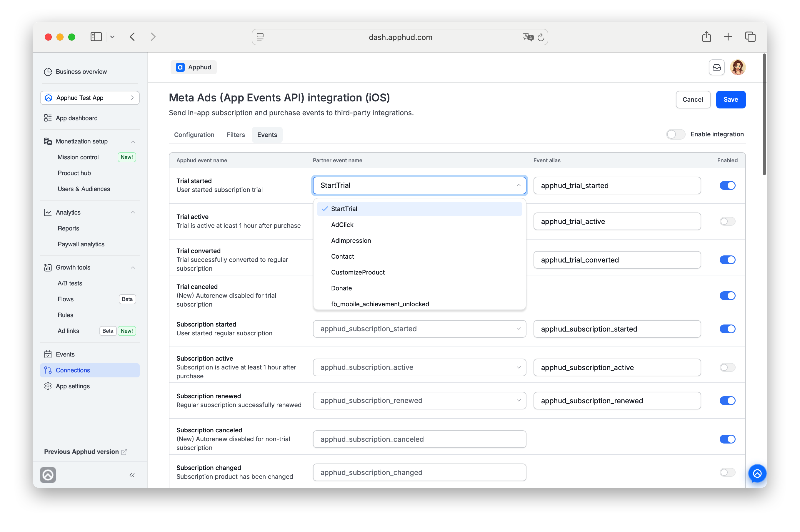Screen dimensions: 800x532
Task: Click the Safari share icon
Action: click(x=706, y=37)
